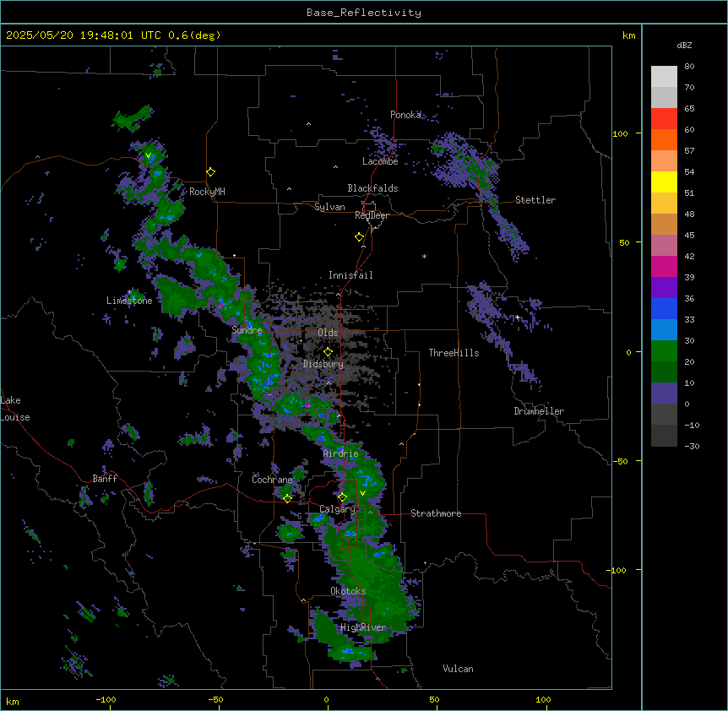Select the yellow diamond marker below Cochrane
728x711 pixels.
pos(287,498)
